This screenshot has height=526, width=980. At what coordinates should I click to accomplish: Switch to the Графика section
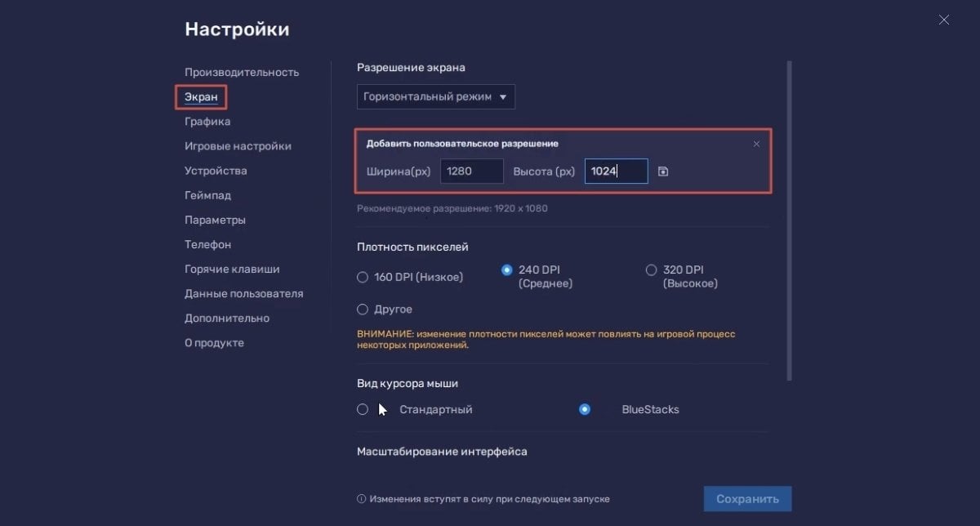point(207,122)
